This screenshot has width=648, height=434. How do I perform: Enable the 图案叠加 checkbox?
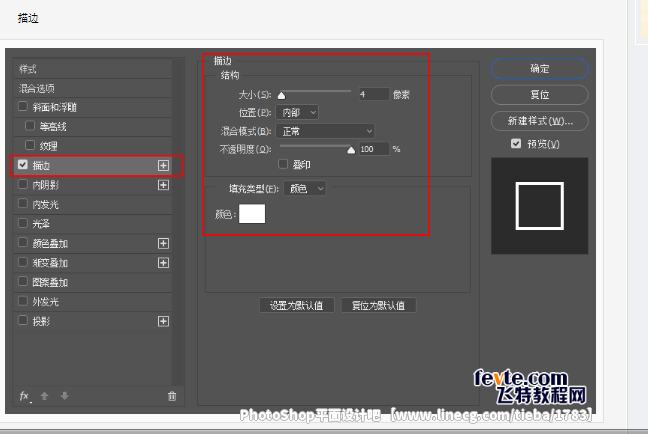coord(23,281)
